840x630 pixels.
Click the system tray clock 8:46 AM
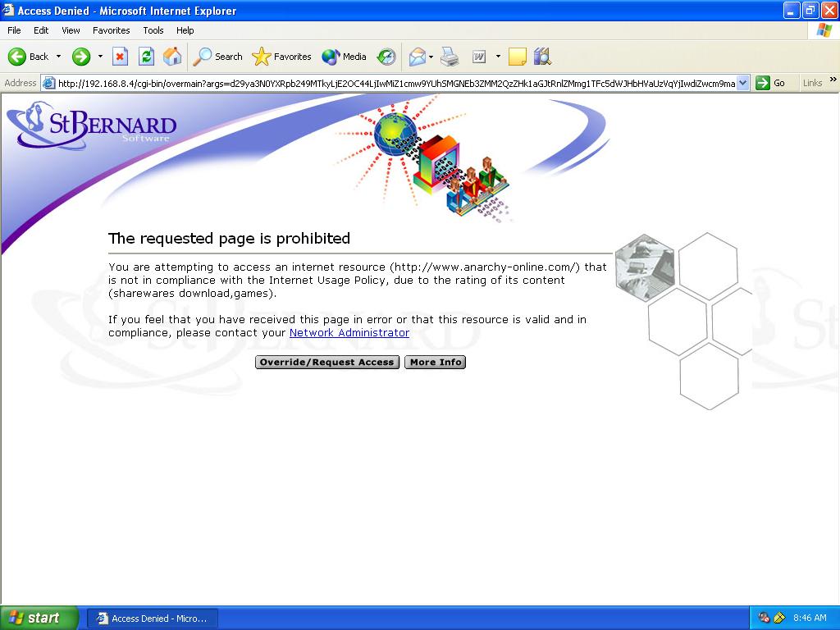[x=810, y=618]
